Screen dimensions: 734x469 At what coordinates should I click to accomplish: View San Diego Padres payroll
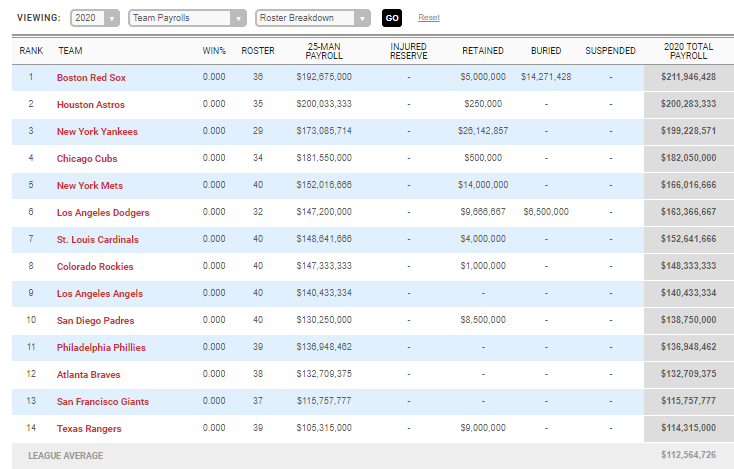[95, 320]
